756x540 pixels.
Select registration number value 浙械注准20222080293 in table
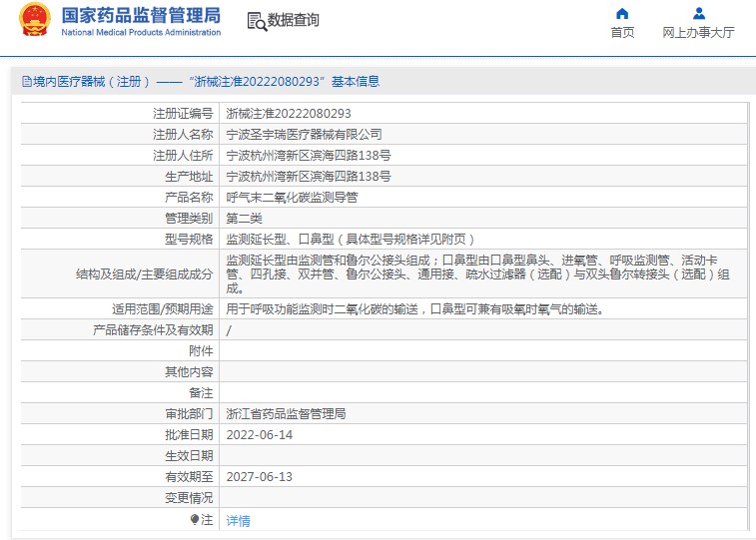point(289,114)
